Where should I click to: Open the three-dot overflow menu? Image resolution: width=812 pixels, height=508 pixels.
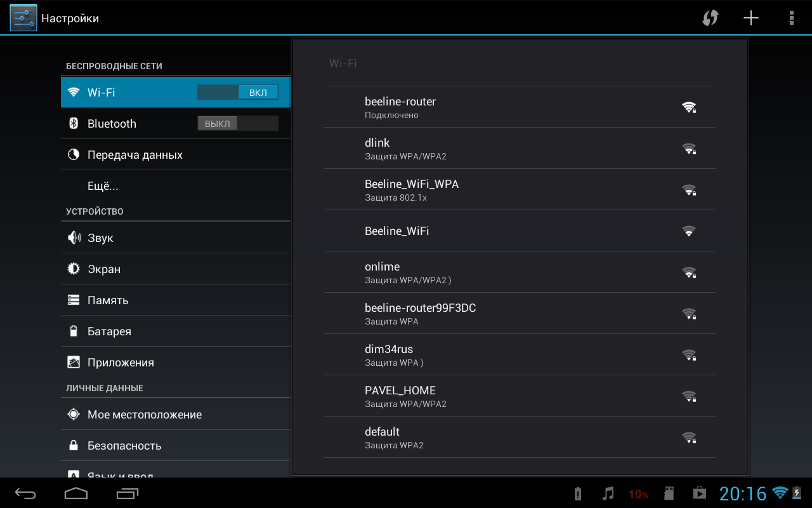point(791,18)
